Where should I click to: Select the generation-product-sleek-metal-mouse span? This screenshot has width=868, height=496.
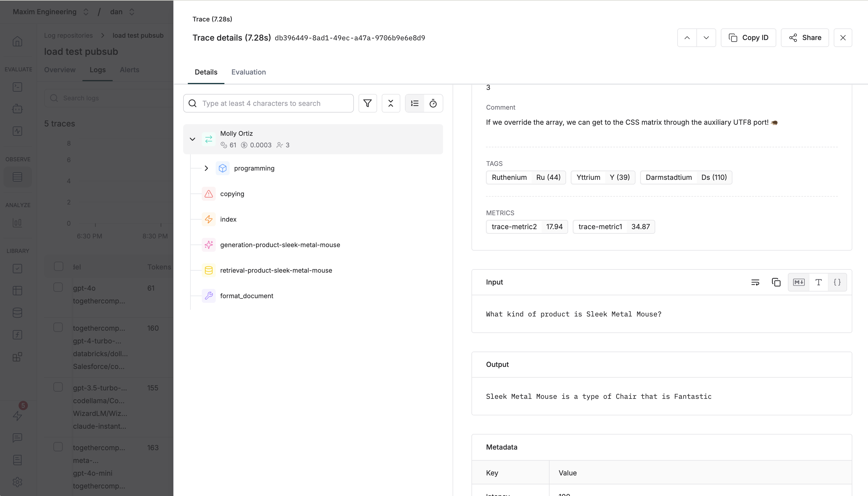pyautogui.click(x=280, y=245)
